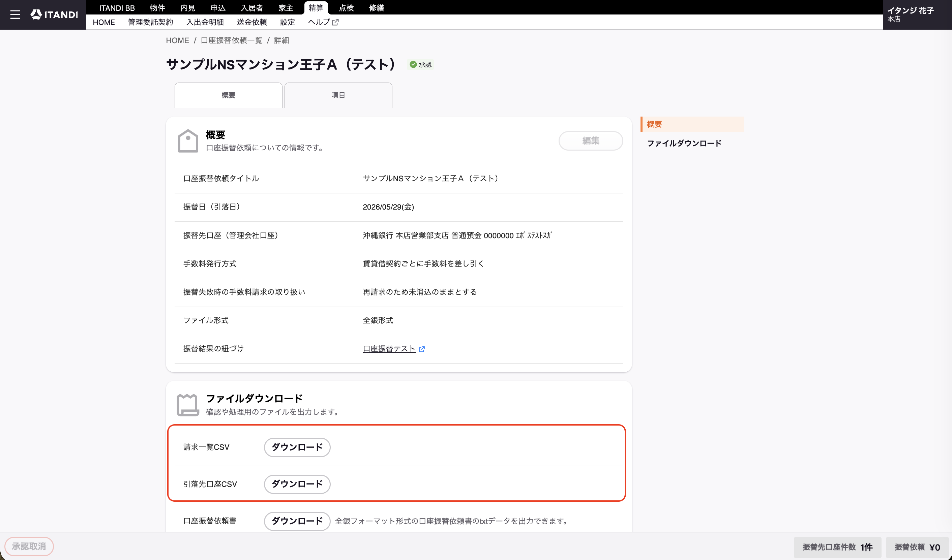Image resolution: width=952 pixels, height=560 pixels.
Task: Click the 賃貸借契約ごとに手数料を差し引く value
Action: (x=423, y=264)
